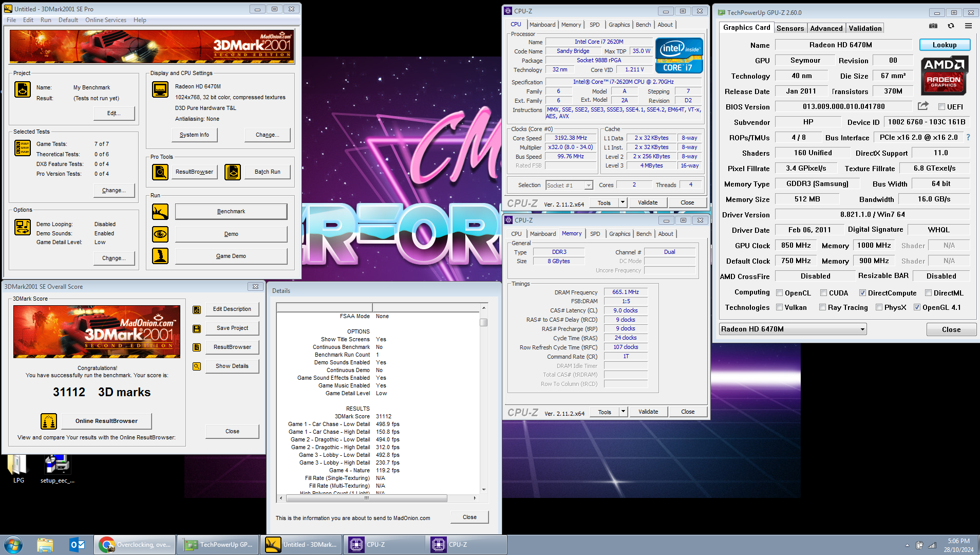The height and width of the screenshot is (555, 980).
Task: Open File Explorer from the taskbar
Action: click(45, 545)
